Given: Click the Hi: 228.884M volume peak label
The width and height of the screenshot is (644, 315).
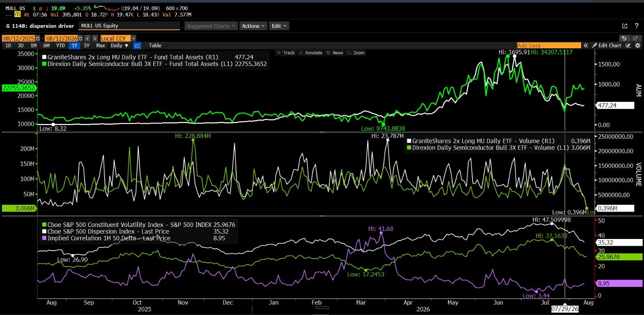Looking at the screenshot, I should tap(193, 136).
